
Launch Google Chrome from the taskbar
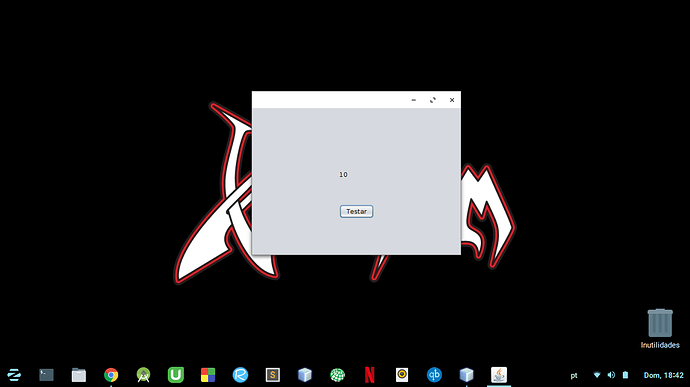111,375
